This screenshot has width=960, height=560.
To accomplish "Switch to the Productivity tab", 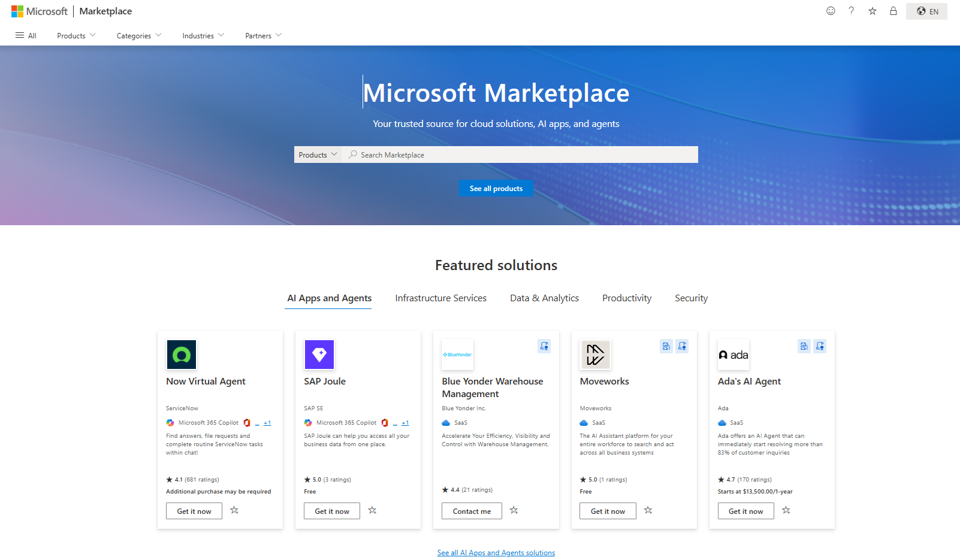I will [627, 298].
